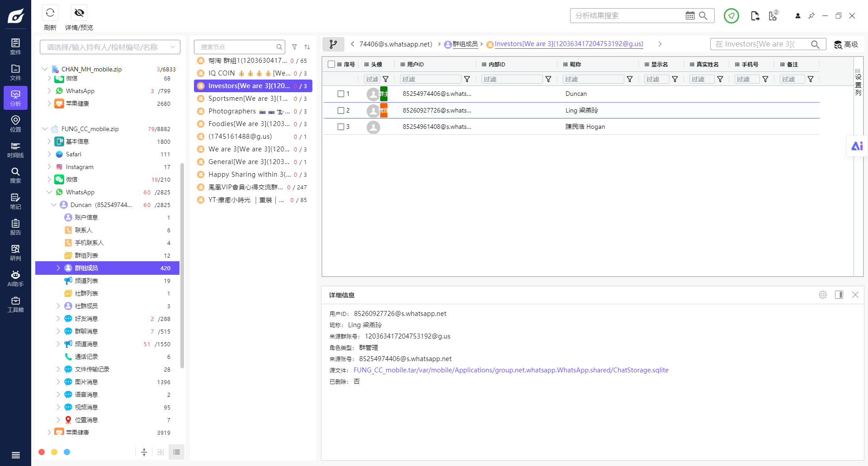
Task: Select IQ COIN group node
Action: tap(253, 73)
